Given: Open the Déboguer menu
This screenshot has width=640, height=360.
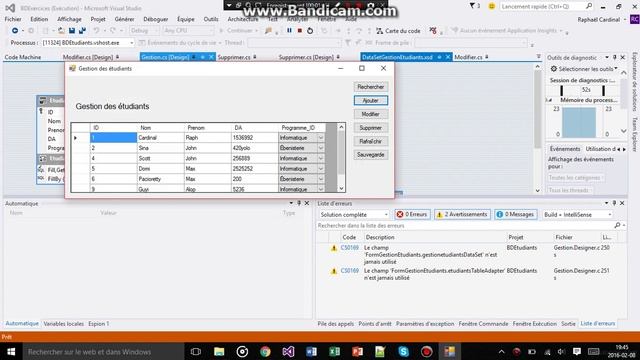Looking at the screenshot, I should point(156,19).
